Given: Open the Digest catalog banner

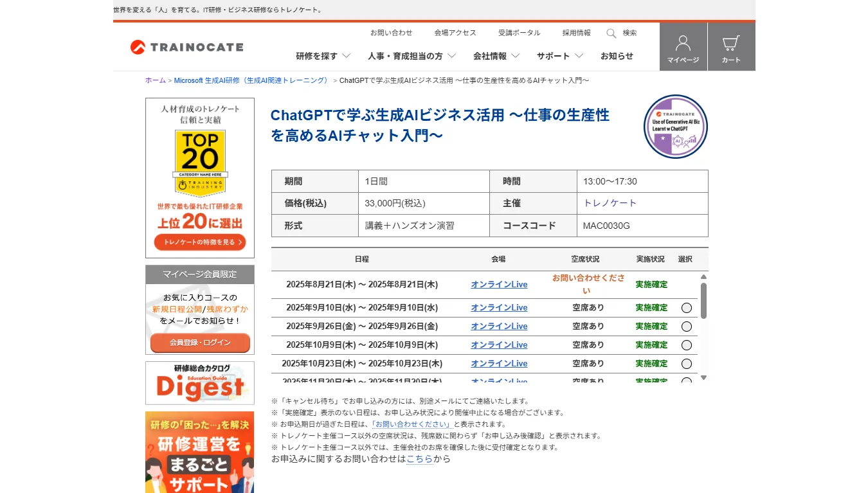Looking at the screenshot, I should (200, 383).
